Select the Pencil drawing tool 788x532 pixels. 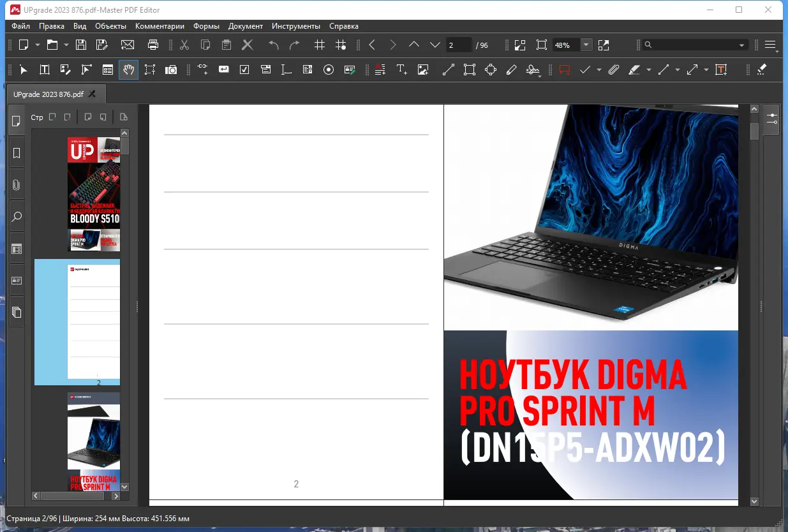(x=511, y=70)
